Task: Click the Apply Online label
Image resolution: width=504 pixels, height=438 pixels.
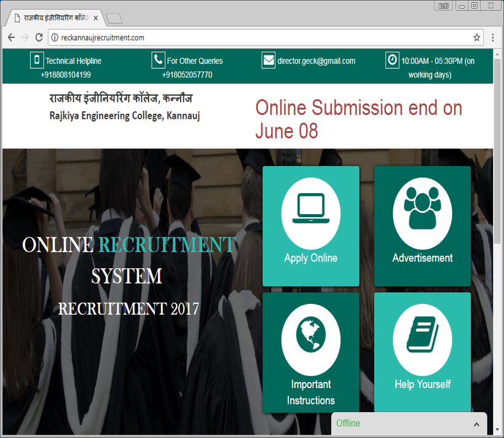Action: [311, 258]
